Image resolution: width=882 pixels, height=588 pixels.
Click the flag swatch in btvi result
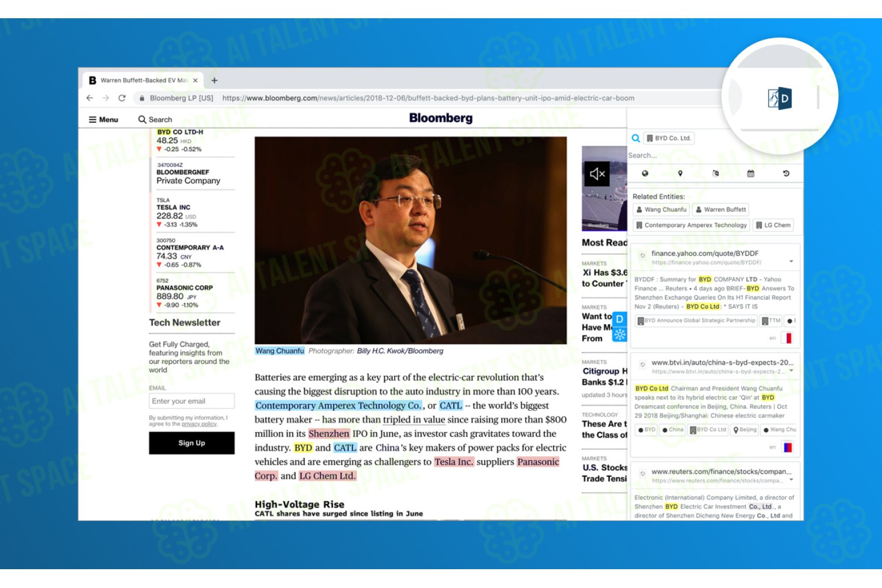click(788, 447)
